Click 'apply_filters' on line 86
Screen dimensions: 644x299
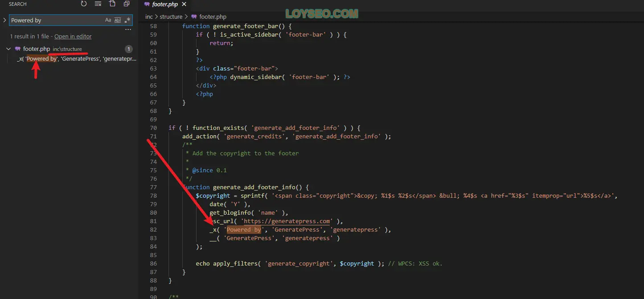[235, 263]
